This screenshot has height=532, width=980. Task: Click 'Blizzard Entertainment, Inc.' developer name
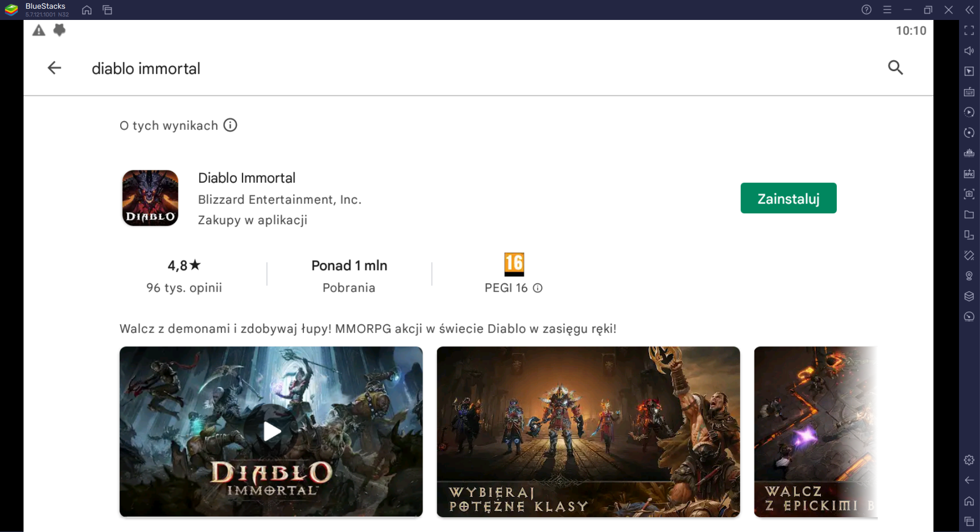point(280,199)
